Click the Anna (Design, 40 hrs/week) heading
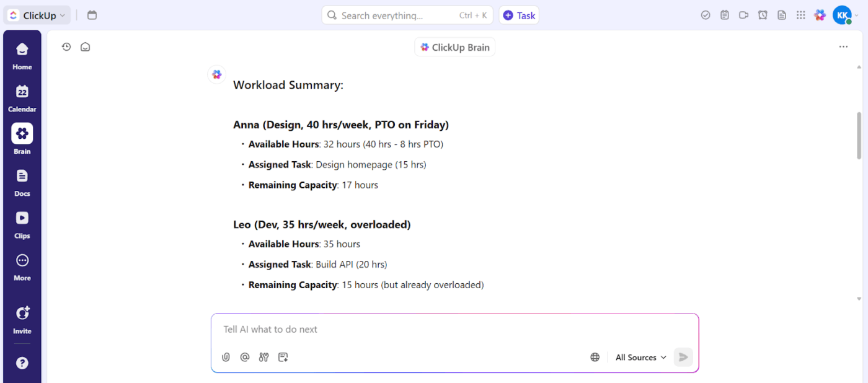 (x=341, y=125)
